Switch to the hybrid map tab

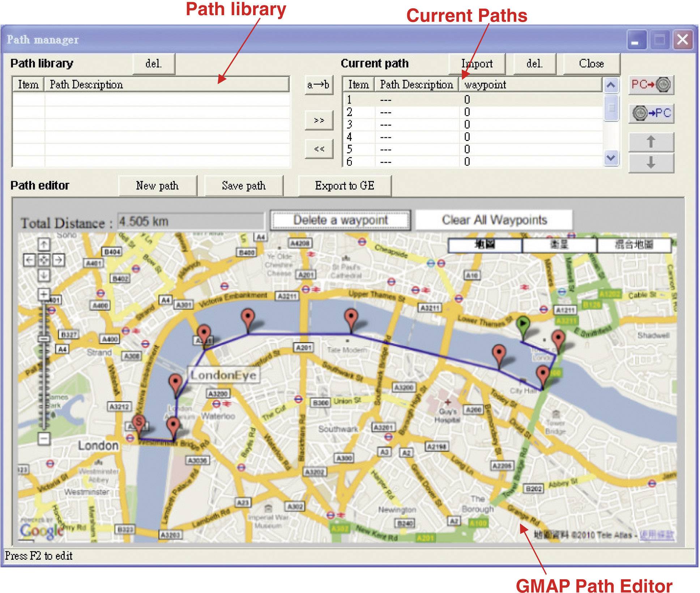point(634,245)
